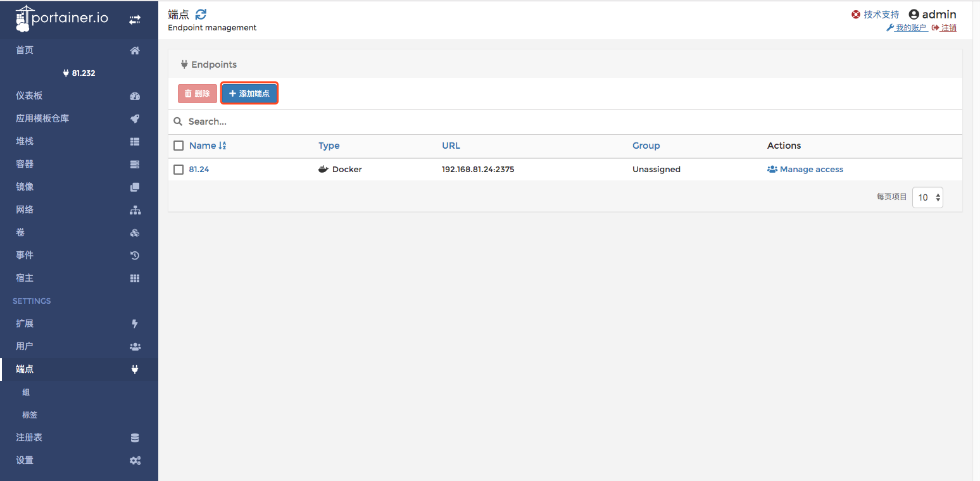Click the 注销 logout link
The image size is (980, 481).
(944, 28)
